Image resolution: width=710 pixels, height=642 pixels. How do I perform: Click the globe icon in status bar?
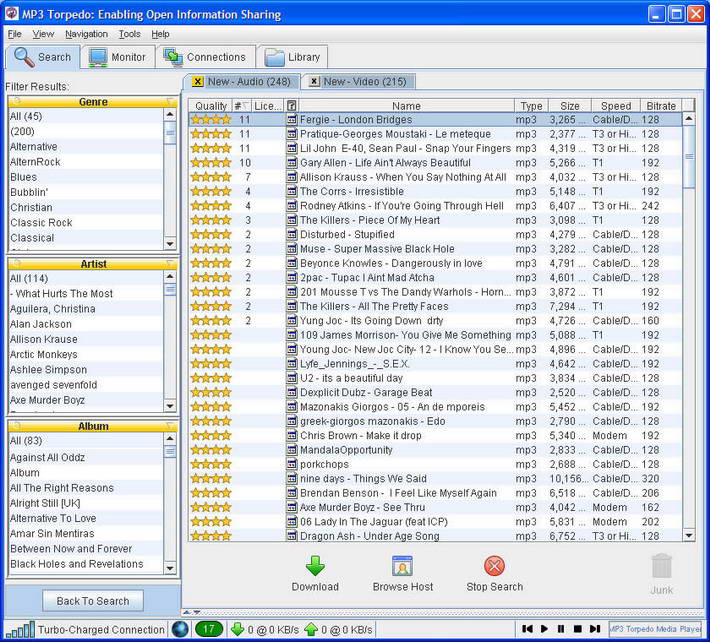point(180,629)
